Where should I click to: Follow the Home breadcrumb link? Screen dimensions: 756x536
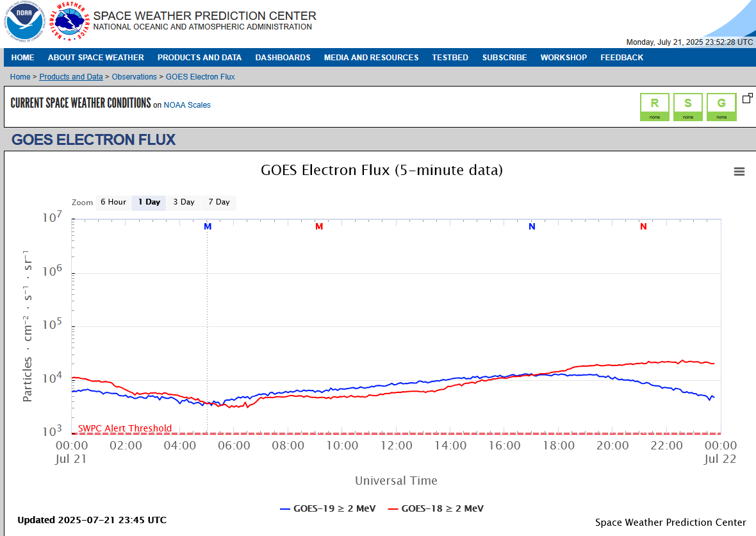point(21,77)
